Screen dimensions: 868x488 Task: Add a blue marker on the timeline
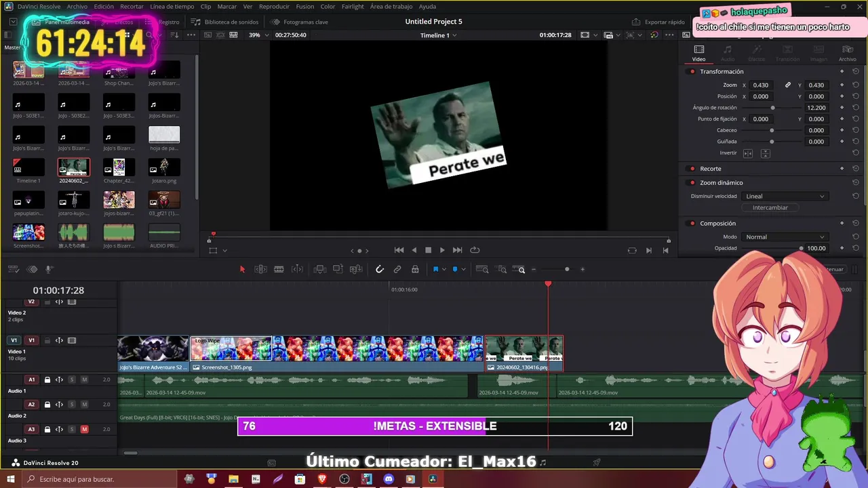click(x=455, y=269)
